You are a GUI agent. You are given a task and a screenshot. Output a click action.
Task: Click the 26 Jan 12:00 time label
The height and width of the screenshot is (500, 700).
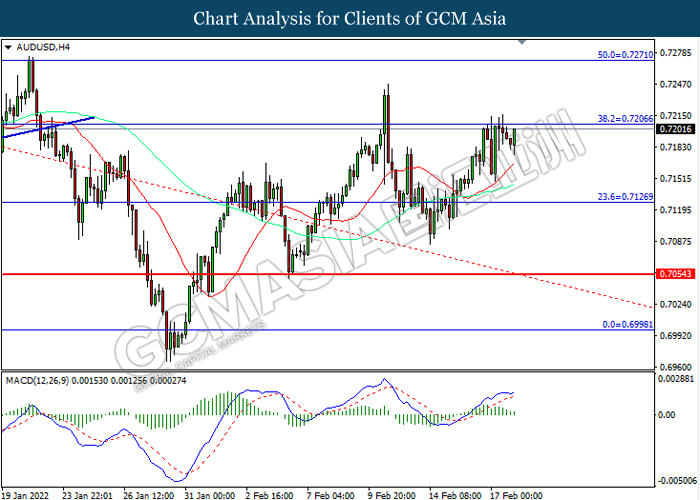tap(148, 495)
